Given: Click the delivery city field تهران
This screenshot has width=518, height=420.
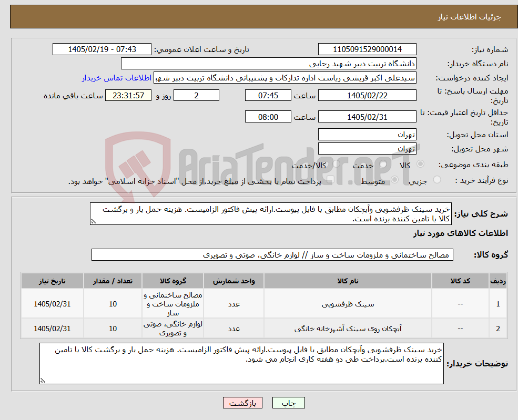Looking at the screenshot, I should (x=367, y=149).
